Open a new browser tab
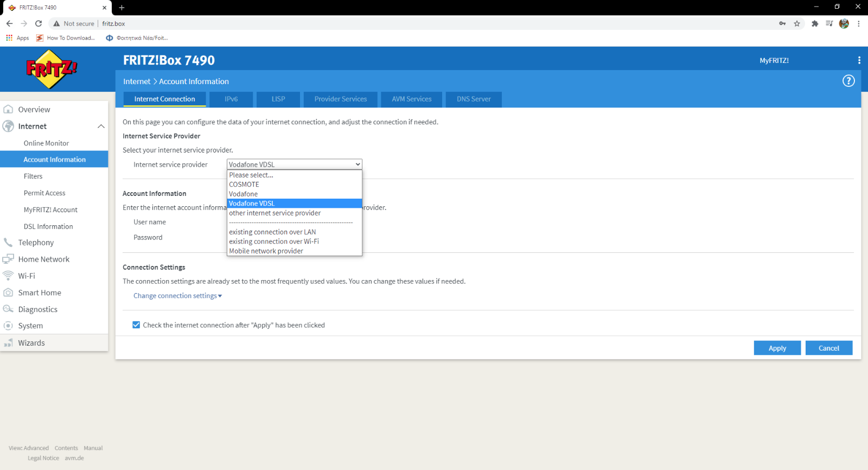868x470 pixels. [122, 8]
